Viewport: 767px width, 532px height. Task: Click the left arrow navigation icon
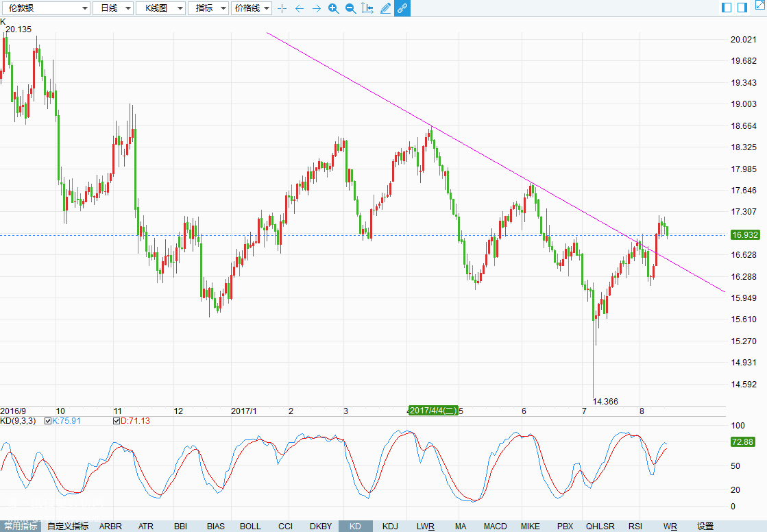pos(300,8)
